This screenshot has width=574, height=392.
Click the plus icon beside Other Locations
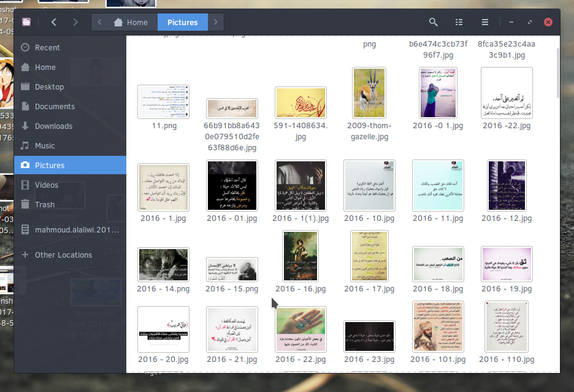[x=25, y=255]
